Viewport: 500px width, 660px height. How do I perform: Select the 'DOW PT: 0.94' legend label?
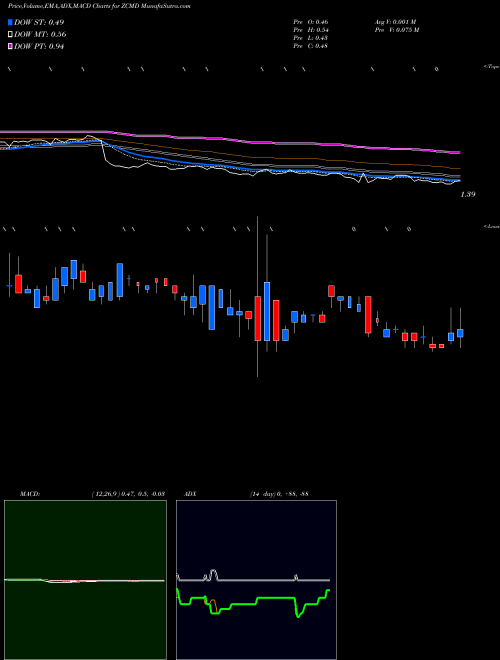pos(39,46)
